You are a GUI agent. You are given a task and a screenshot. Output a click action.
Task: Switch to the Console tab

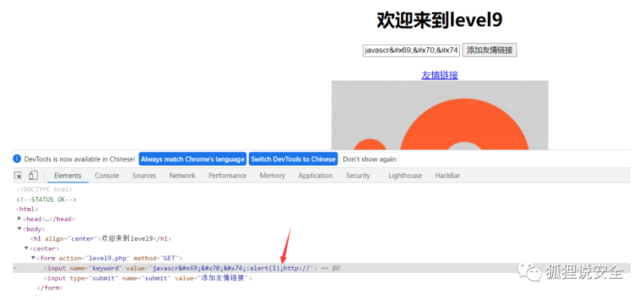point(107,175)
